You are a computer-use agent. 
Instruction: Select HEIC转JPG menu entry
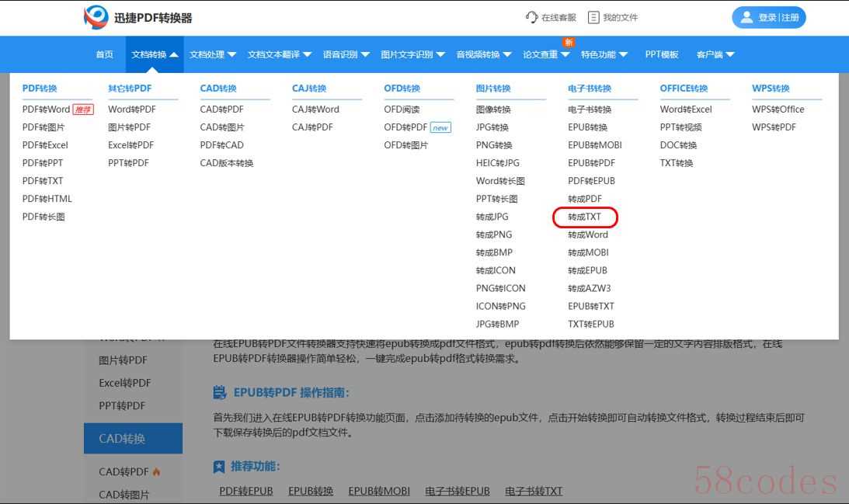tap(498, 163)
